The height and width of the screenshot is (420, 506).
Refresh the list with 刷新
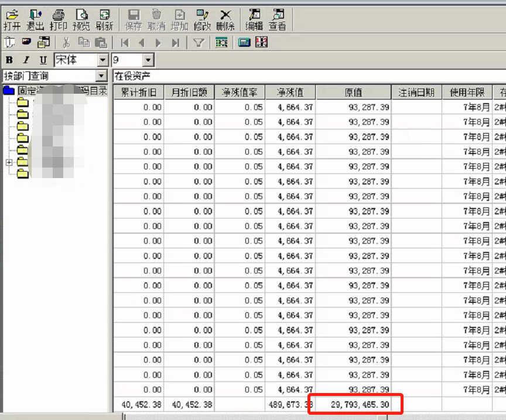105,20
